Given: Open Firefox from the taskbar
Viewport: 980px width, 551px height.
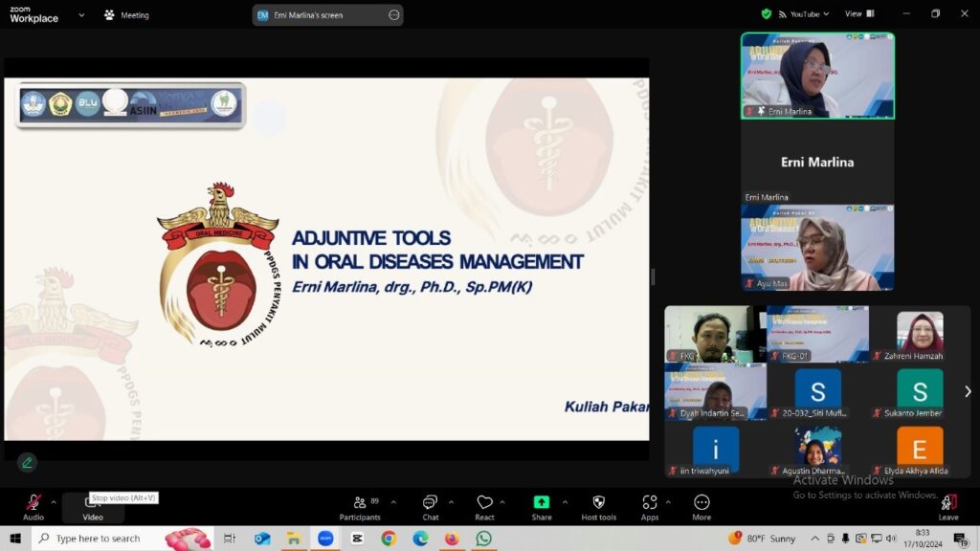Looking at the screenshot, I should click(452, 539).
